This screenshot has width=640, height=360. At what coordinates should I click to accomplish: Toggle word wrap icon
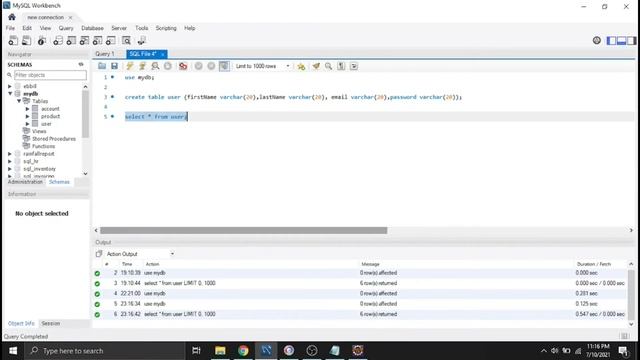point(354,66)
